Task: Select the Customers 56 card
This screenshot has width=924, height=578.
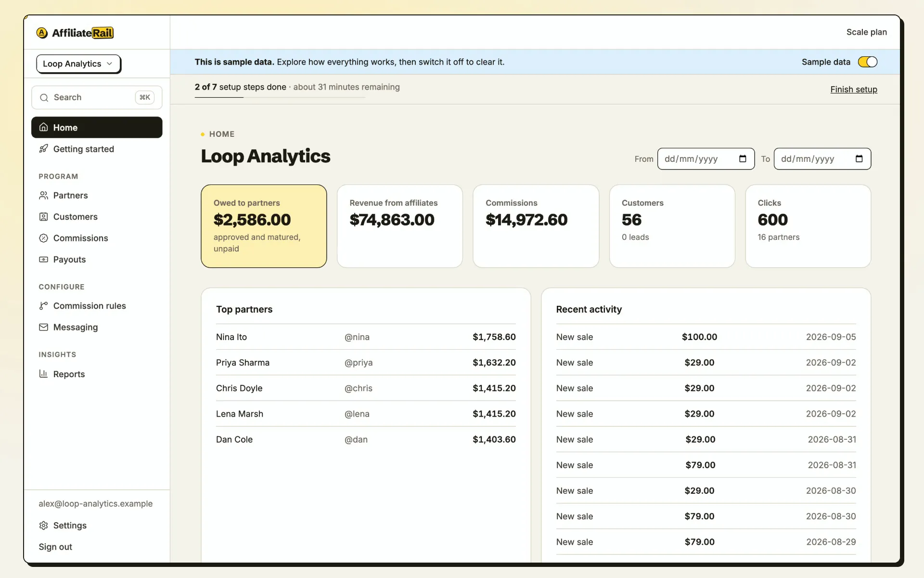Action: (x=672, y=226)
